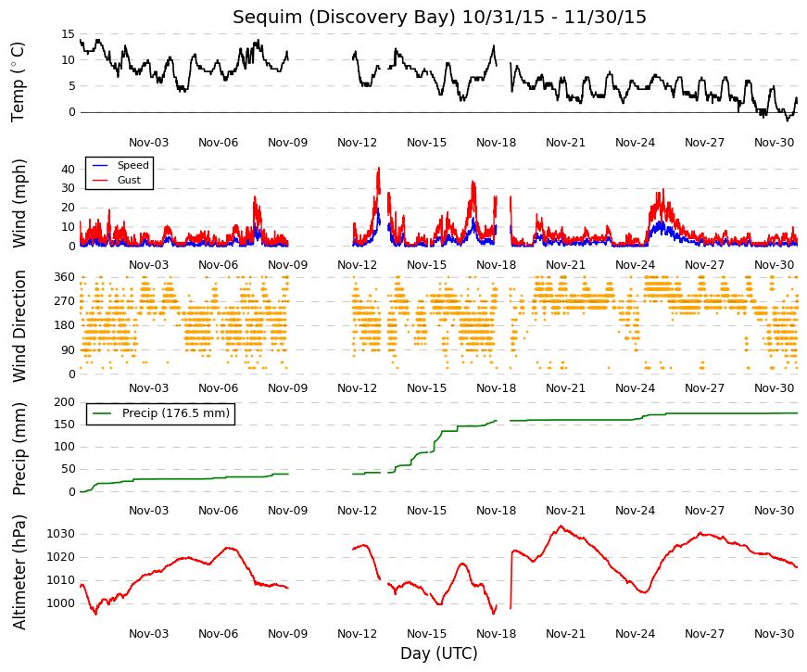Click Nov-12 tick under the temperature plot
The width and height of the screenshot is (807, 672).
pos(358,143)
